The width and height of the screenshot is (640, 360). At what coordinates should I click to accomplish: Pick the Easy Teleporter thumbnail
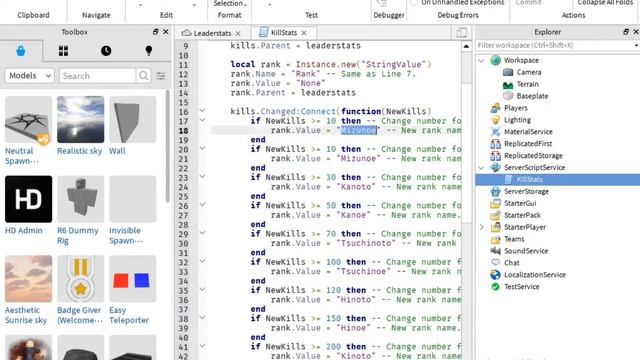coord(133,279)
